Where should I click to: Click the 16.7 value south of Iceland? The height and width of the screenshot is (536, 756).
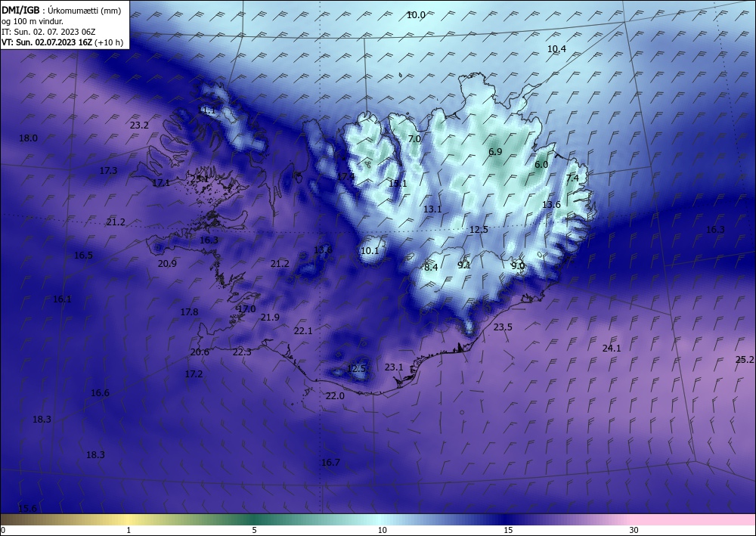(330, 463)
